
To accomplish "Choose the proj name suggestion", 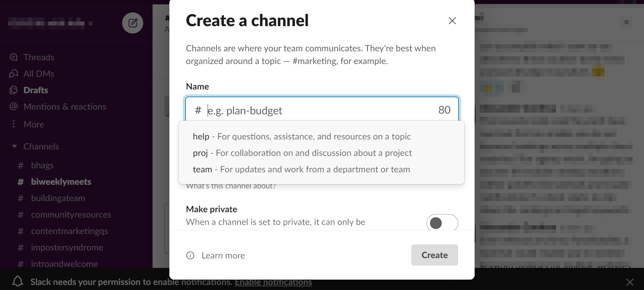I will click(x=302, y=153).
